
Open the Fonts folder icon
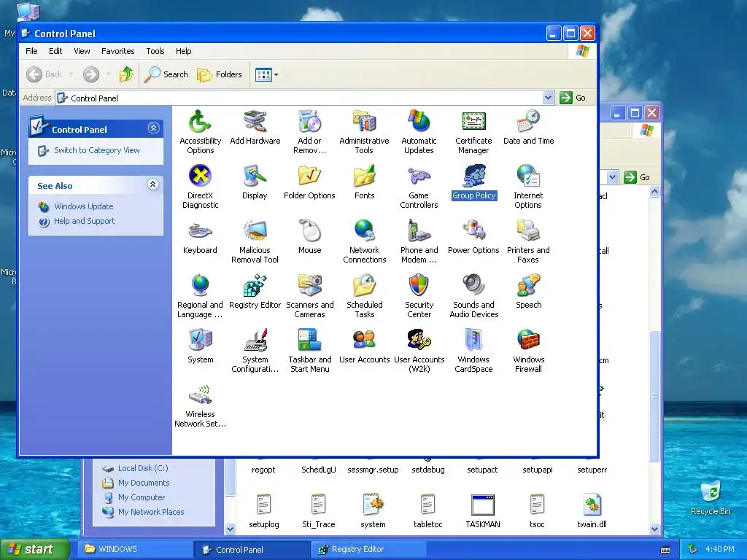pyautogui.click(x=365, y=182)
